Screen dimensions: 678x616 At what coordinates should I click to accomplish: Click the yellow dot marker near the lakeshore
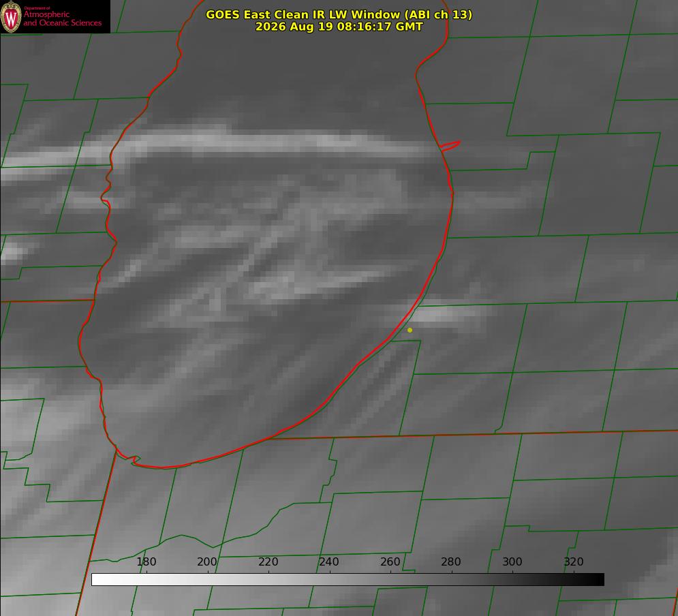[410, 330]
